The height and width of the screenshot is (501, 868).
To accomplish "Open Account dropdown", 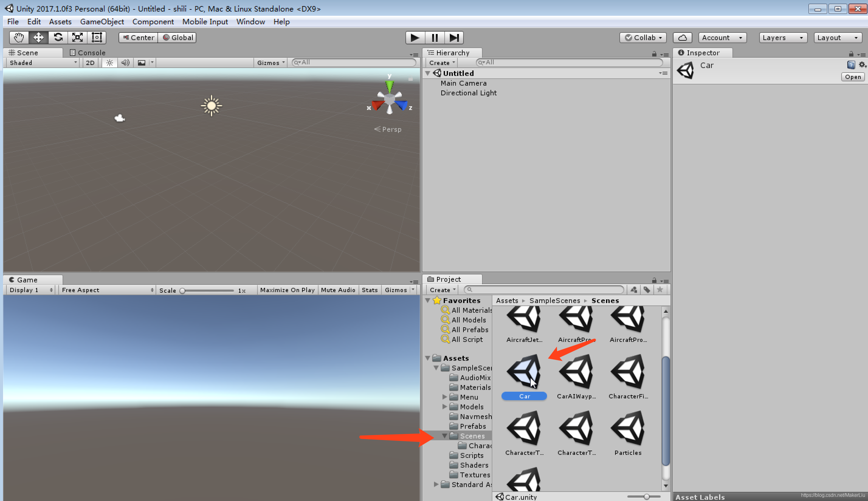I will [x=722, y=38].
